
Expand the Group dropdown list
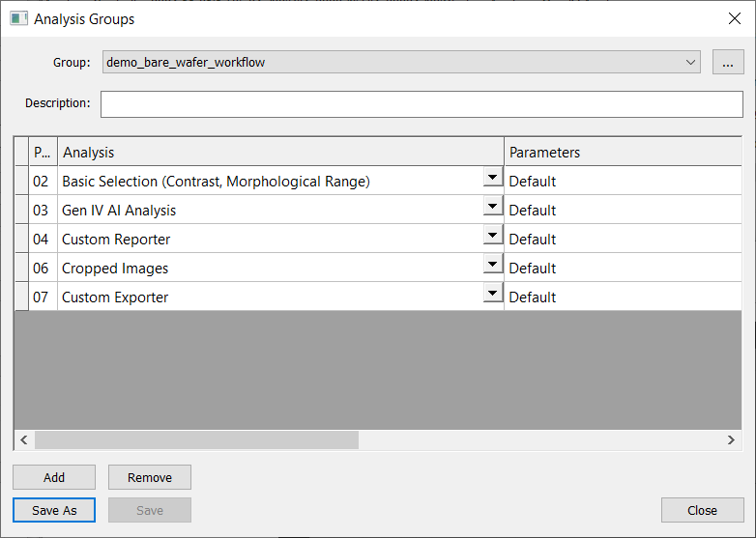click(x=690, y=62)
